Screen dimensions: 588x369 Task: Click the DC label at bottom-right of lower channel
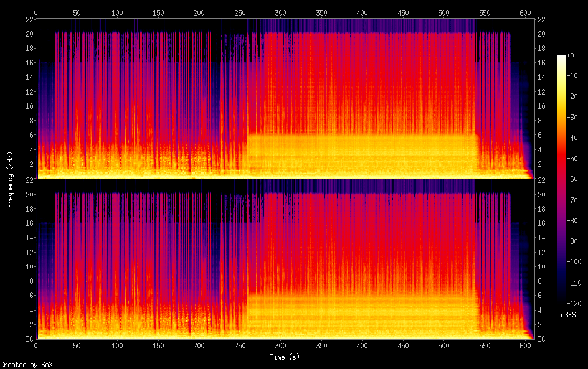click(x=542, y=339)
